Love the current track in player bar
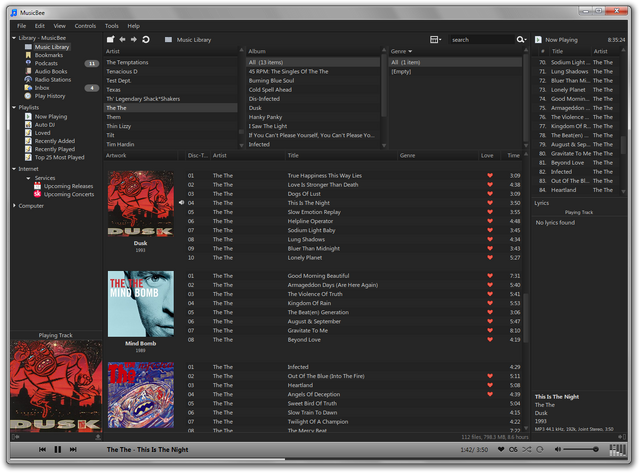Viewport: 640px width, 473px height. (501, 449)
